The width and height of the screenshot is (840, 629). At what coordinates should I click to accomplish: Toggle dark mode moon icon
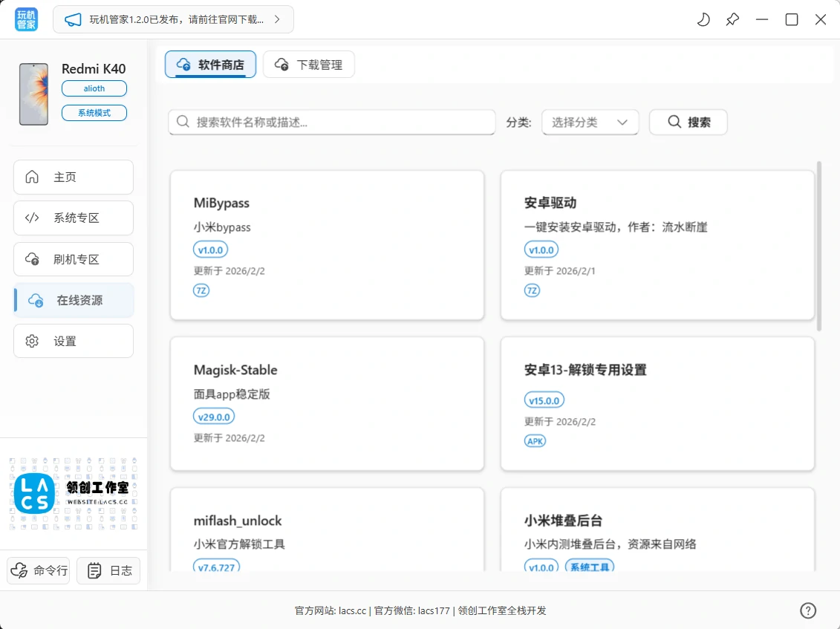point(703,20)
